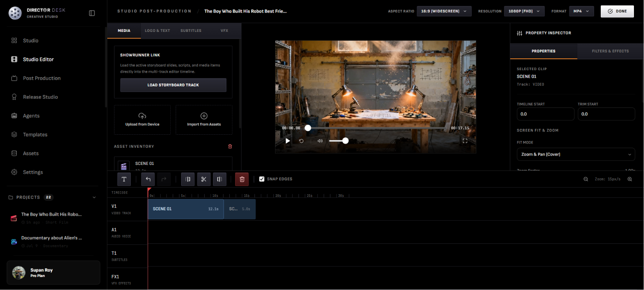The height and width of the screenshot is (290, 644).
Task: Switch to the Subtitles tab
Action: [x=191, y=31]
